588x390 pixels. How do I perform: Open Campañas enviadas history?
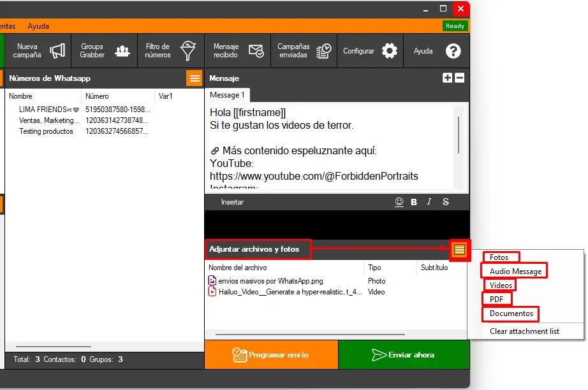304,51
